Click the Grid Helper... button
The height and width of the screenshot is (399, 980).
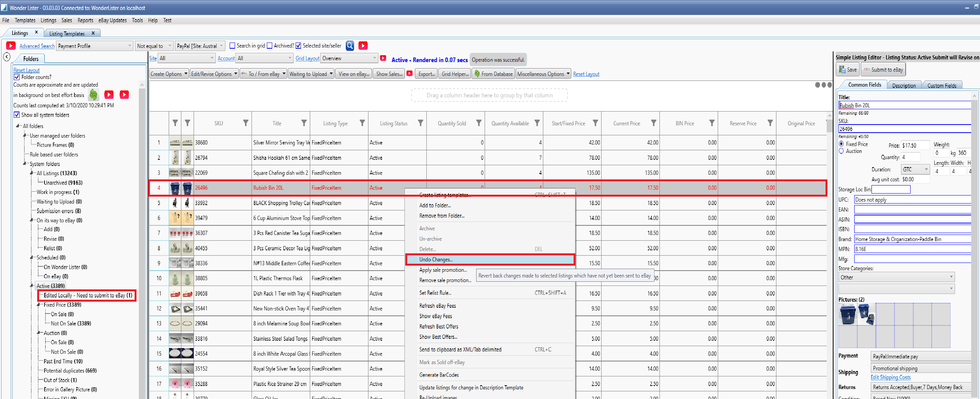455,74
